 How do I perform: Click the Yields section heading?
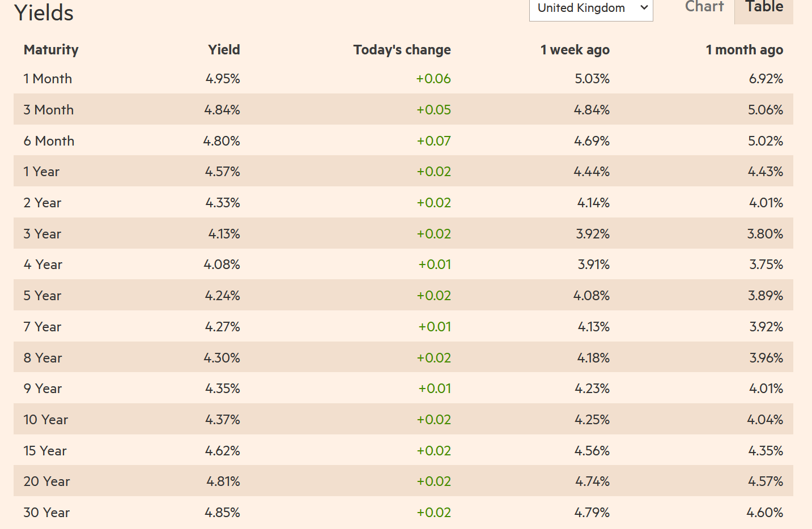44,13
